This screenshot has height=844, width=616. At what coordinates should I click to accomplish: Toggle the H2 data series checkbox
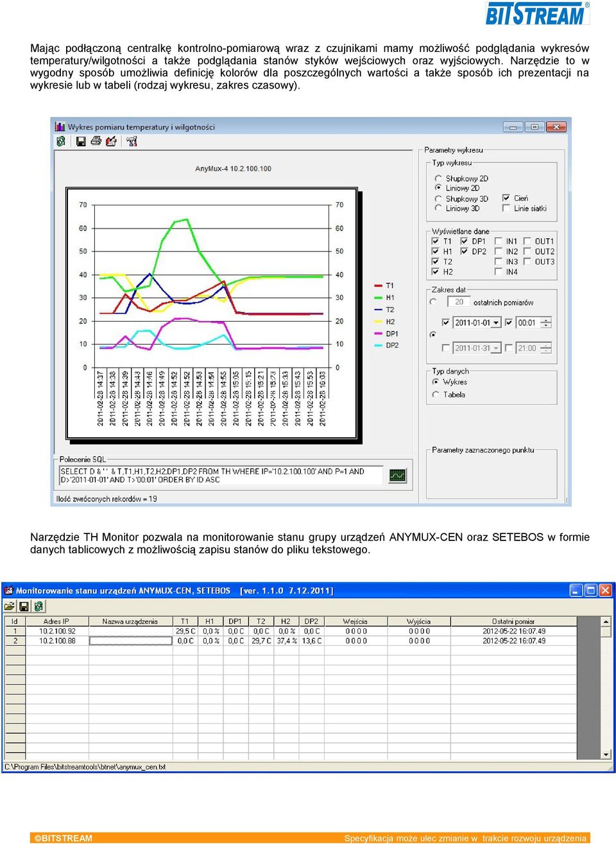(x=436, y=272)
